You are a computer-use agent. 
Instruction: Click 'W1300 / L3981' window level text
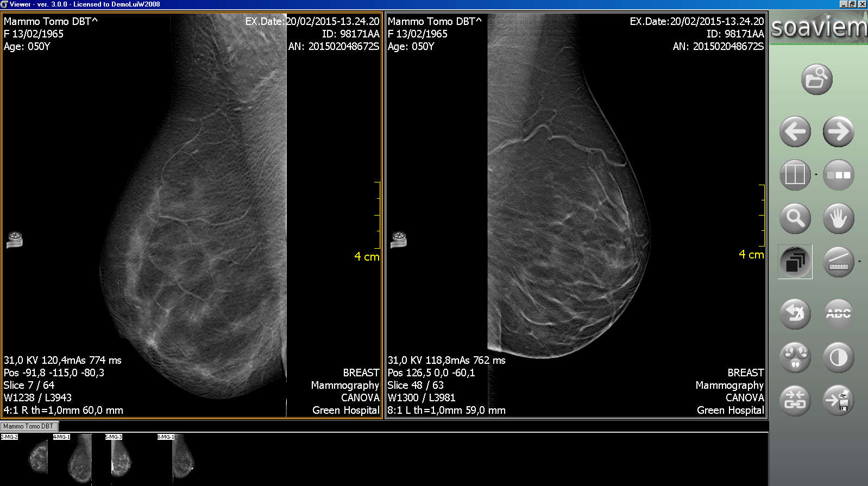(422, 397)
